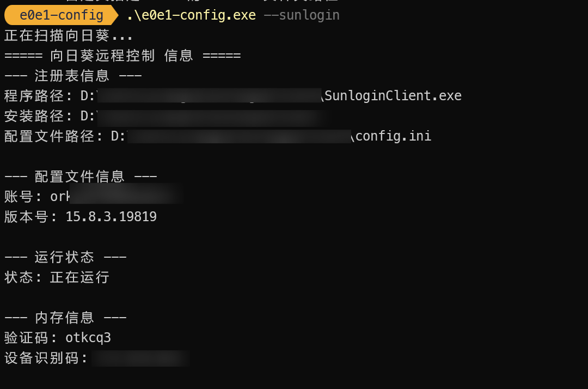Click the 向日葵远程控制 信息 header line
Image resolution: width=588 pixels, height=389 pixels.
click(x=122, y=56)
